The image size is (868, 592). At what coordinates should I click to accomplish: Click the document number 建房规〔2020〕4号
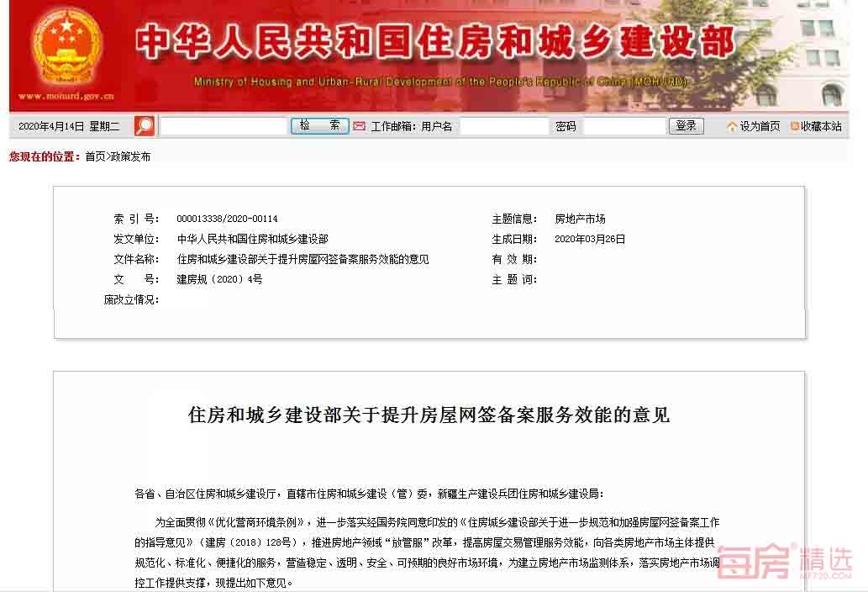coord(219,279)
